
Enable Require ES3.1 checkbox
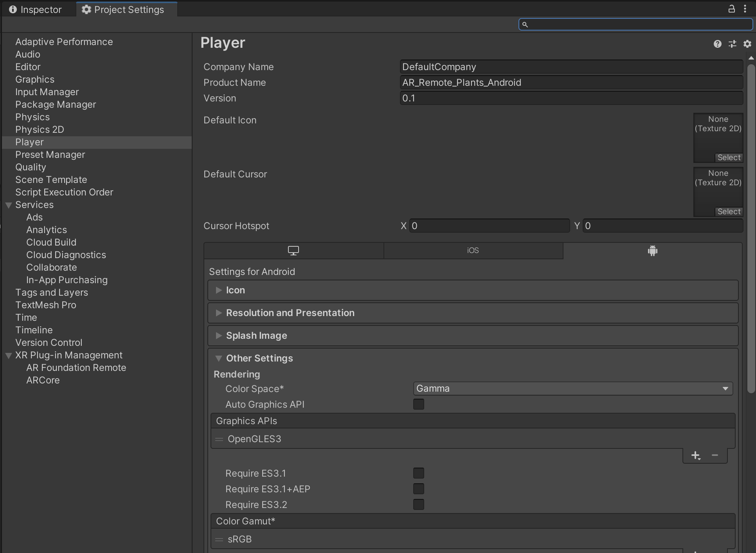(x=419, y=473)
